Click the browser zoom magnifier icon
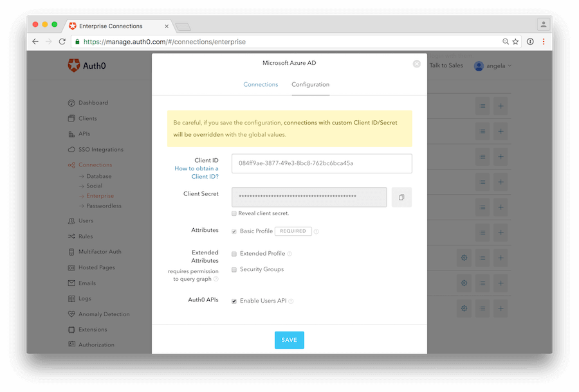Viewport: 579px width, 392px height. click(506, 42)
